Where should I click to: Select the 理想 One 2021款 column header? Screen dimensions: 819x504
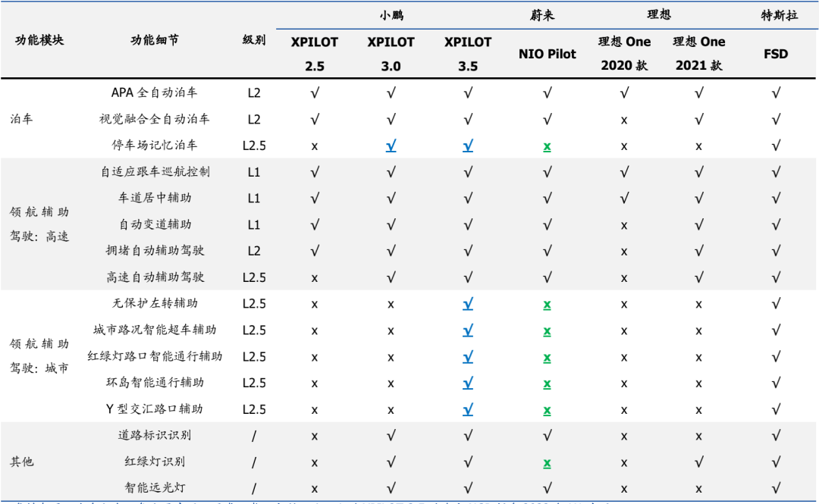point(699,53)
